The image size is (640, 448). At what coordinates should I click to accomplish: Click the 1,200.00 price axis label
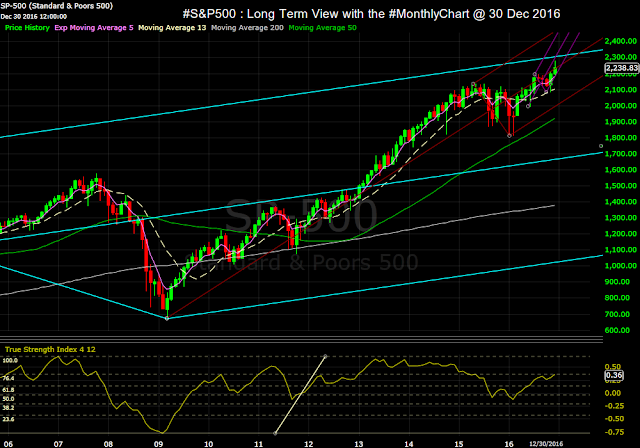coord(620,234)
